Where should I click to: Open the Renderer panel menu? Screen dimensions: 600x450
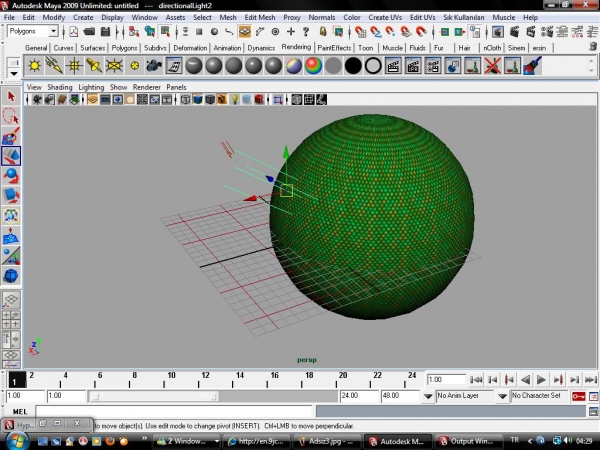[x=147, y=87]
